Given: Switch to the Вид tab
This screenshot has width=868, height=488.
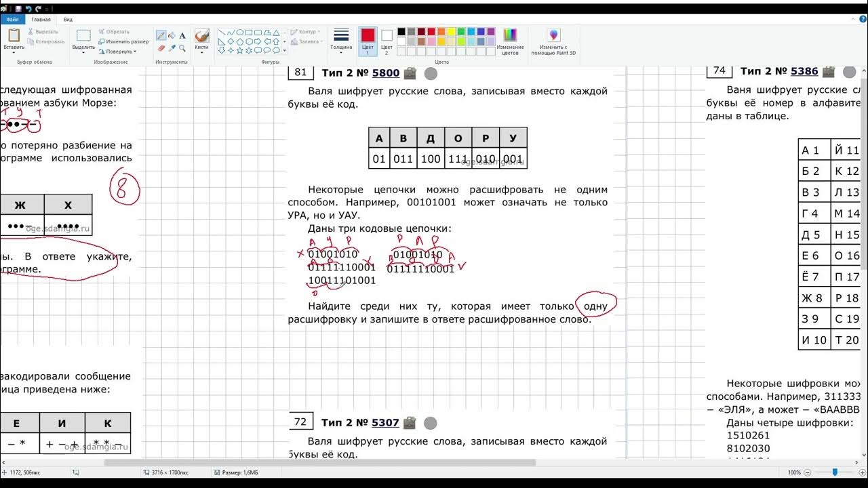Looking at the screenshot, I should tap(68, 20).
